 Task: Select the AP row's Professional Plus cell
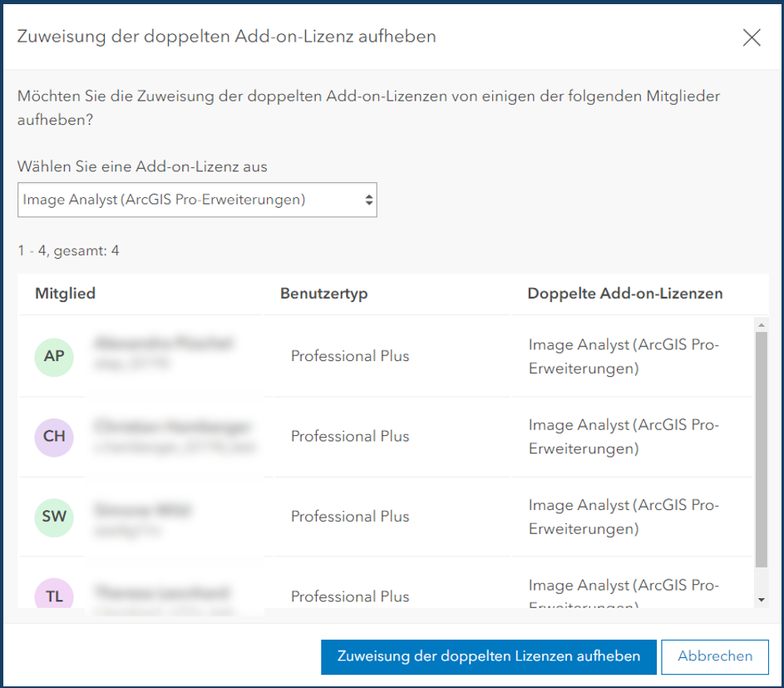pos(350,356)
